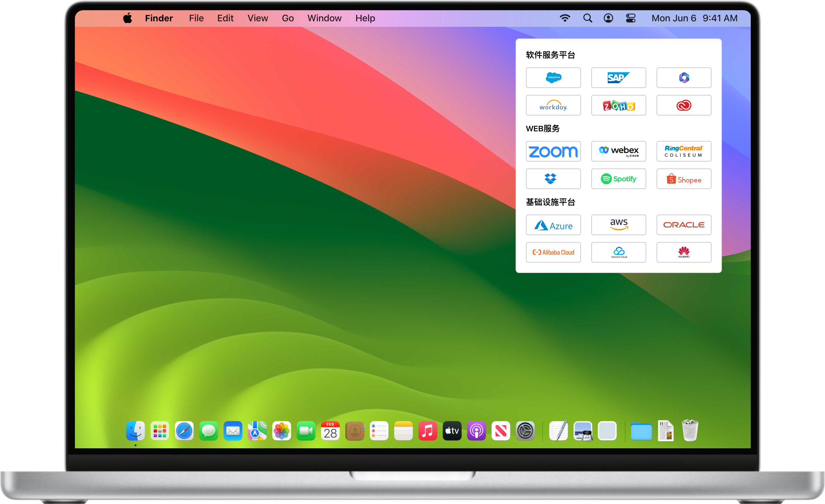Open the Webex by Cisco tile
This screenshot has height=504, width=825.
[x=618, y=151]
